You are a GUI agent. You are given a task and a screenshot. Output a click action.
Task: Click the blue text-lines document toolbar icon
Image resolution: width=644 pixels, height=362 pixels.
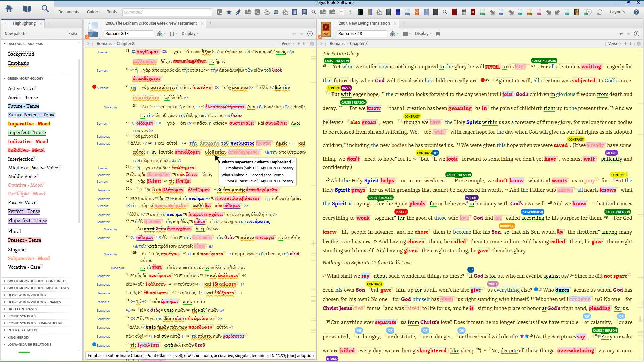click(295, 12)
